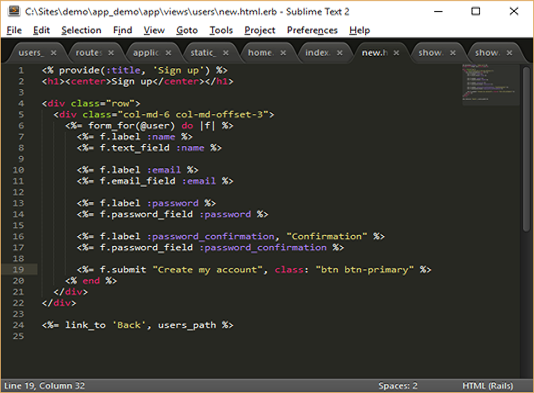
Task: Click ':password_confirmation' symbol on line 17
Action: (x=263, y=248)
